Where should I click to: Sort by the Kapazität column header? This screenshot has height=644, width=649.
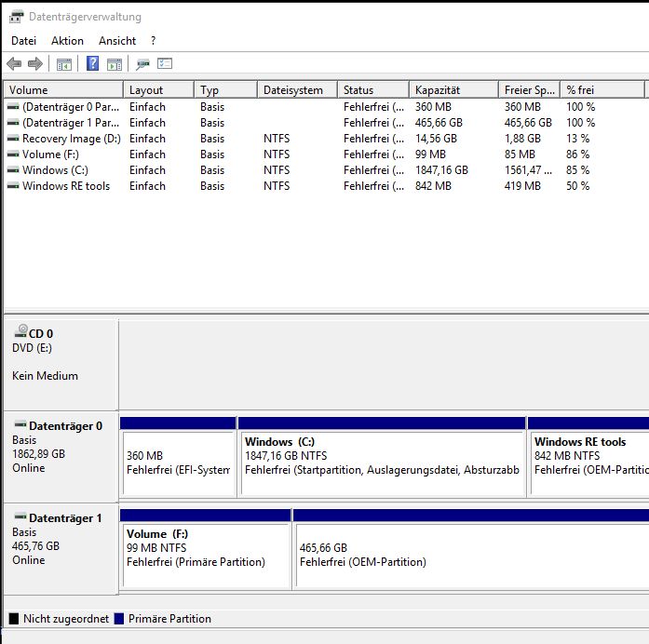pyautogui.click(x=453, y=89)
